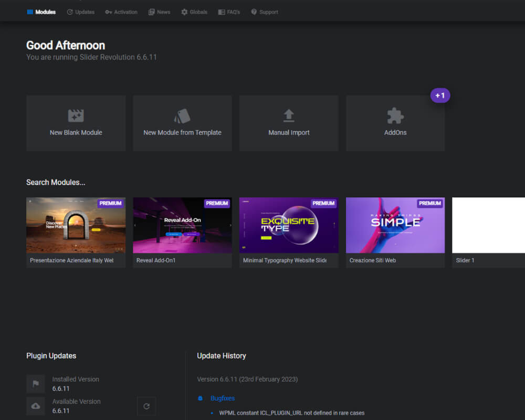Click the refresh check for updates button

tap(146, 406)
